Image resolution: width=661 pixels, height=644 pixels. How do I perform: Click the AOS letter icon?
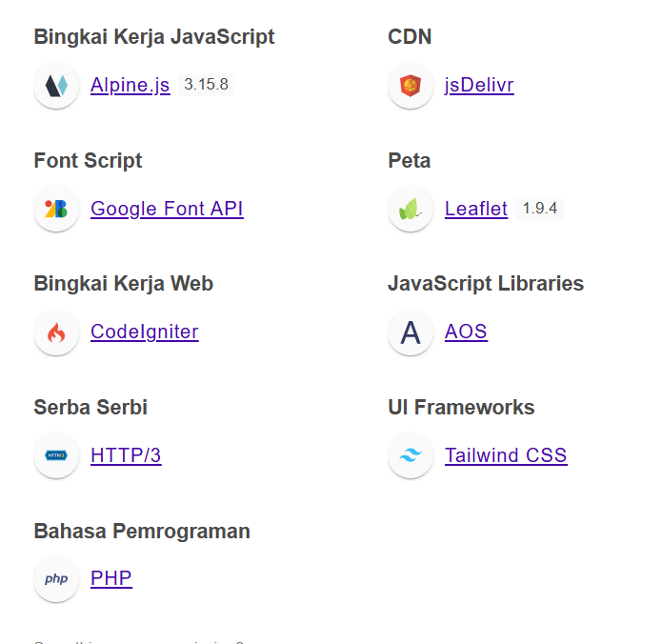pyautogui.click(x=411, y=332)
